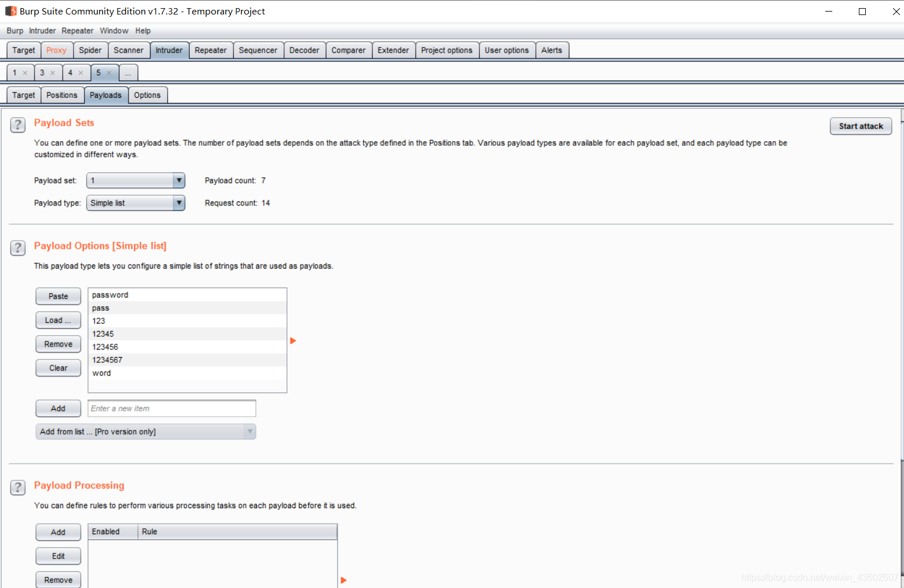Open the Window menu

click(x=114, y=31)
